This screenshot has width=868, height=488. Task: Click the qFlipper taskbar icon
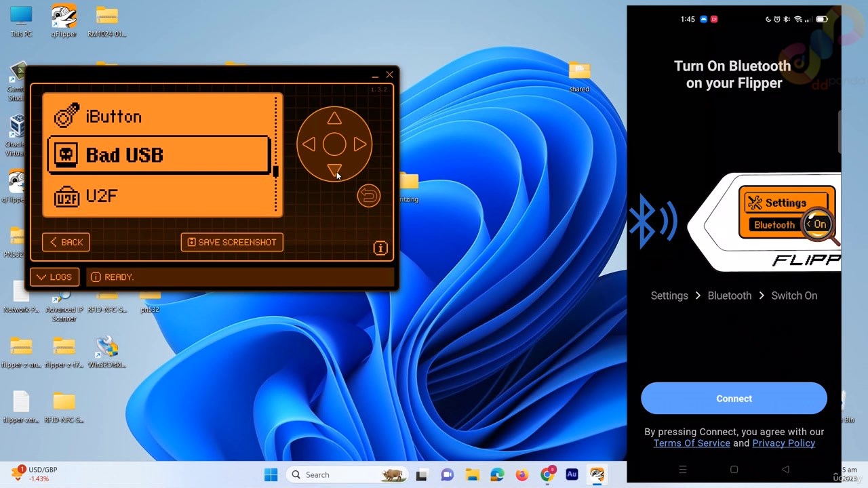coord(597,474)
